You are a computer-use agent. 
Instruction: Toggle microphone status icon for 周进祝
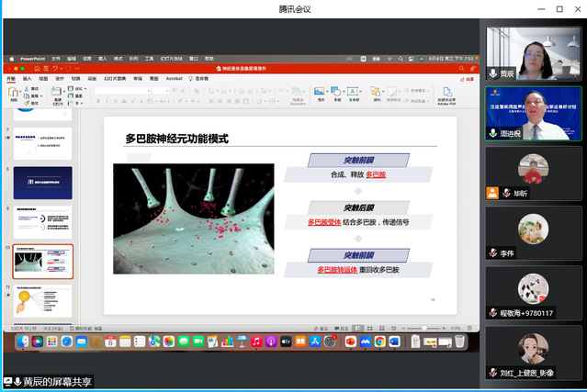492,133
